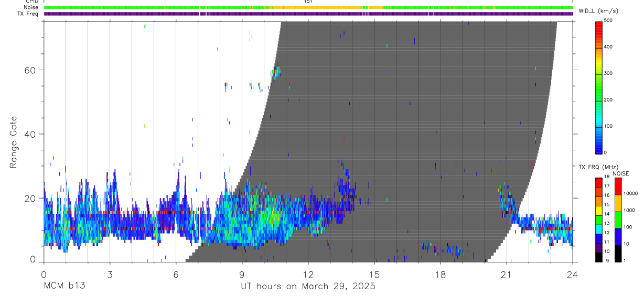
Task: Click the purple TX Freq strip at top
Action: tap(308, 14)
